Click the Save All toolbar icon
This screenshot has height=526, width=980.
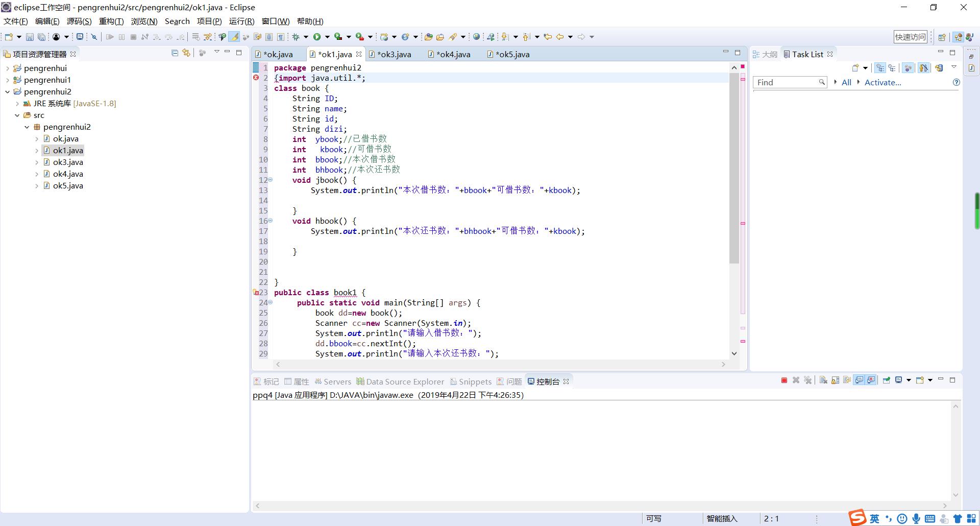[41, 37]
